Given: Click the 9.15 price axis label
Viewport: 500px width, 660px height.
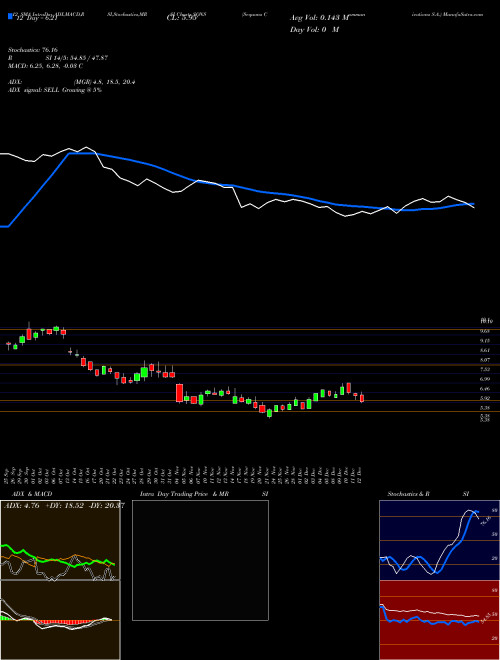Looking at the screenshot, I should 484,341.
